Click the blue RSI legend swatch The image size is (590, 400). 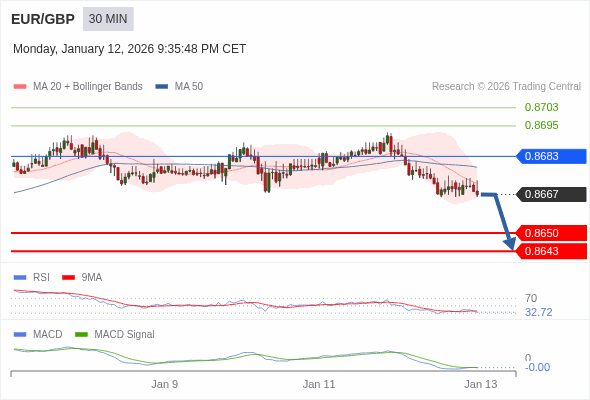(20, 278)
